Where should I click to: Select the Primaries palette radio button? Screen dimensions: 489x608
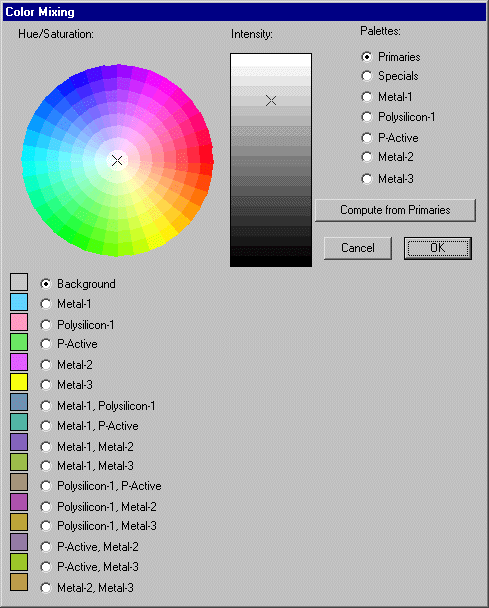click(x=366, y=57)
